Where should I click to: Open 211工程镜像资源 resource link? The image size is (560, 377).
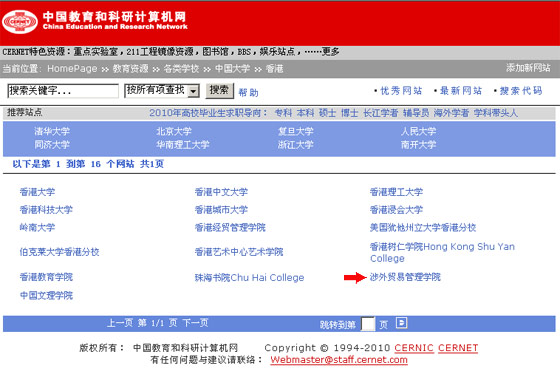160,52
